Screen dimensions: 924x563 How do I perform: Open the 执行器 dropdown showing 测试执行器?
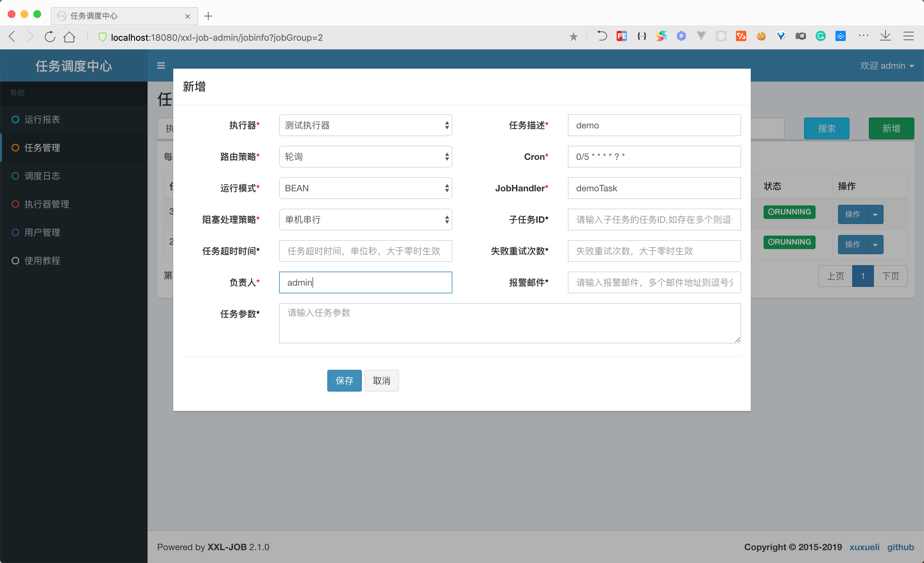point(365,125)
